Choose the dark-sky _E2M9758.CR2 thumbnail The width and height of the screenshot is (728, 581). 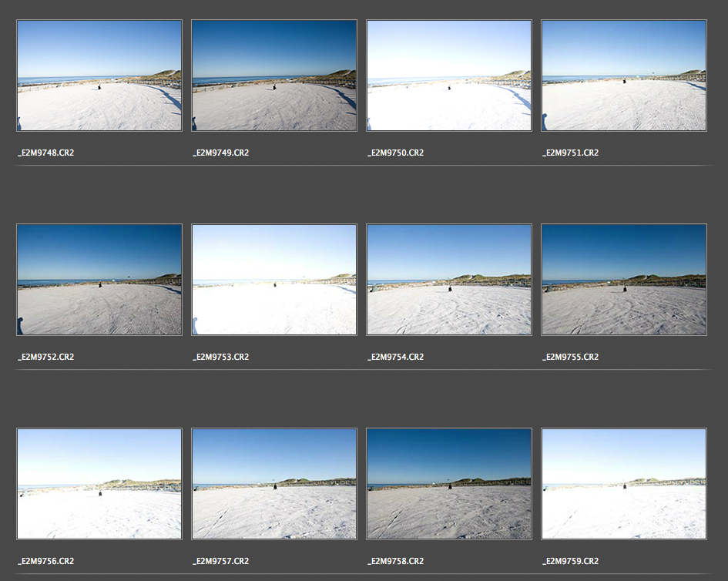pyautogui.click(x=449, y=484)
